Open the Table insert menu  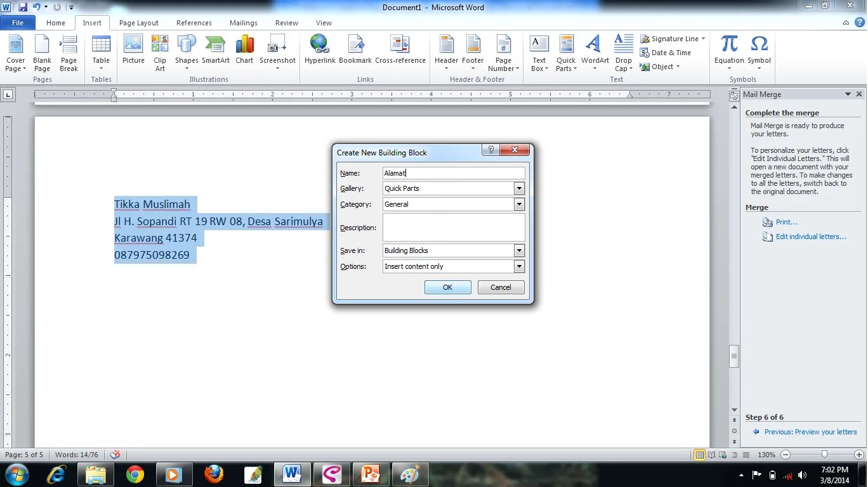click(101, 53)
